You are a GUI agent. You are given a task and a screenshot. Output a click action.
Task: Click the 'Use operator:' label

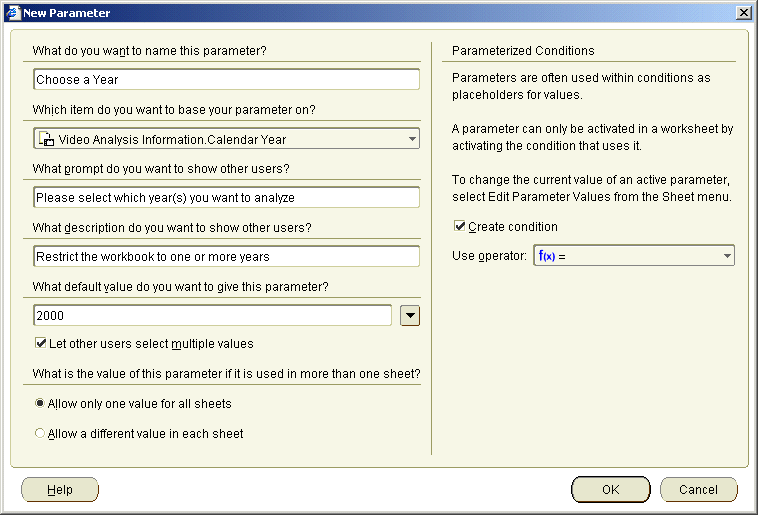[x=489, y=256]
